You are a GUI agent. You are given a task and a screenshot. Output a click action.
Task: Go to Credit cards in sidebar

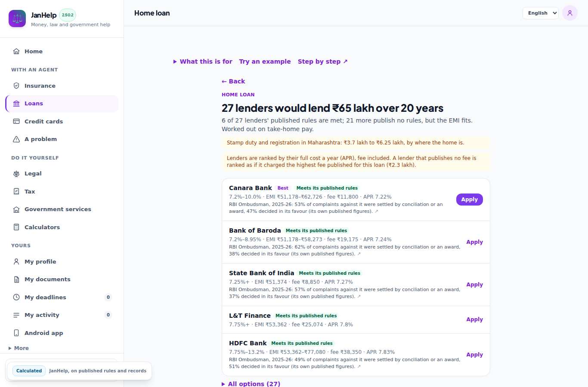pyautogui.click(x=62, y=121)
